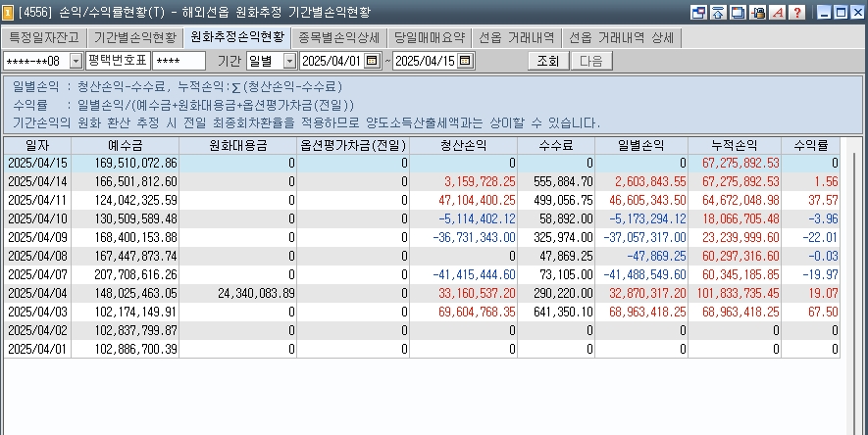
Task: Click the 조회 search button
Action: (548, 61)
